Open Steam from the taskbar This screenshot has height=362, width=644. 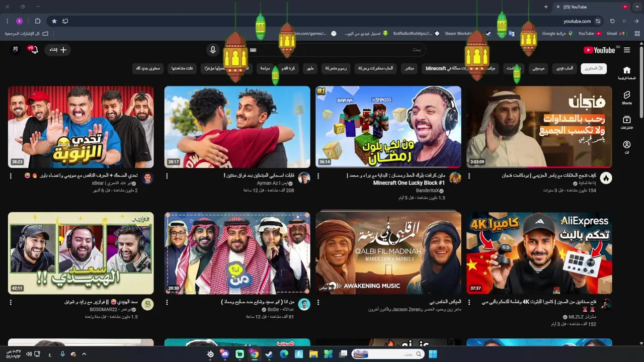[269, 354]
